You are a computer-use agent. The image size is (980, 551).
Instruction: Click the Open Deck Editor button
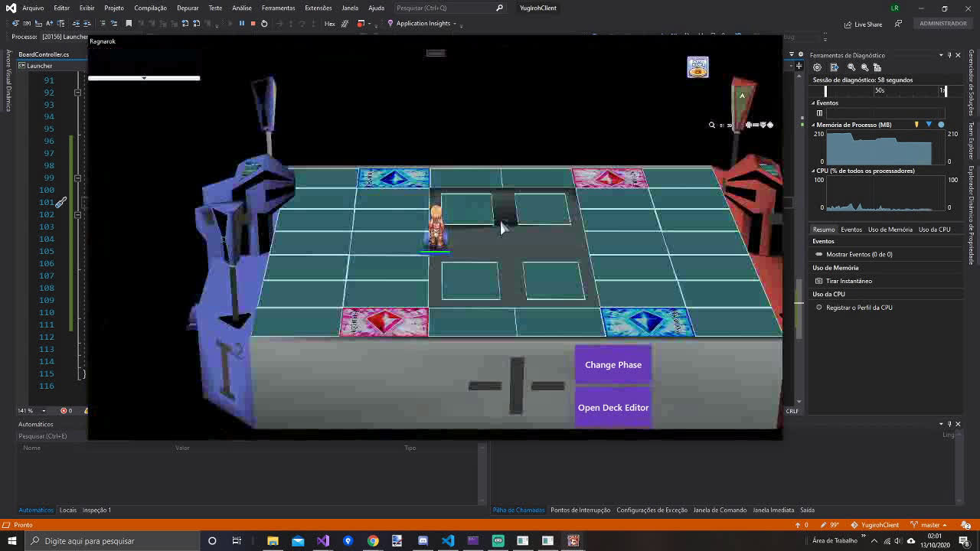613,408
